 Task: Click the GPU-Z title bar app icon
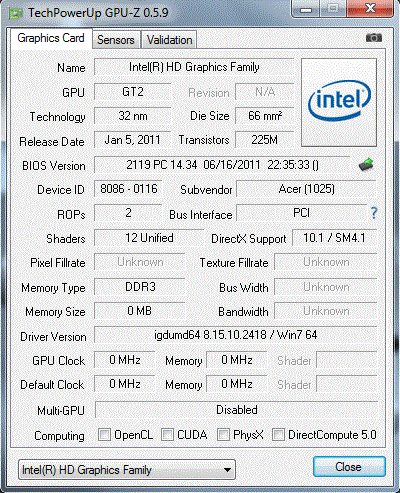coord(16,13)
